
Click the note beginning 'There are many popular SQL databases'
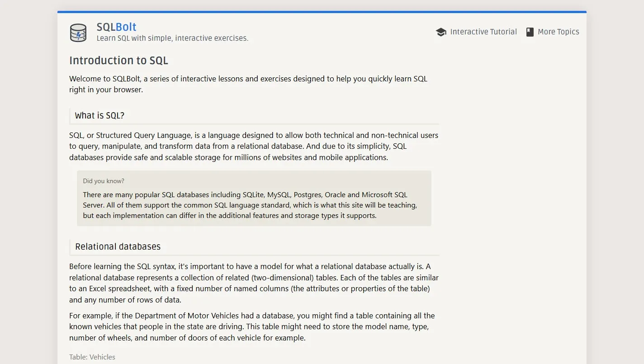pyautogui.click(x=250, y=205)
